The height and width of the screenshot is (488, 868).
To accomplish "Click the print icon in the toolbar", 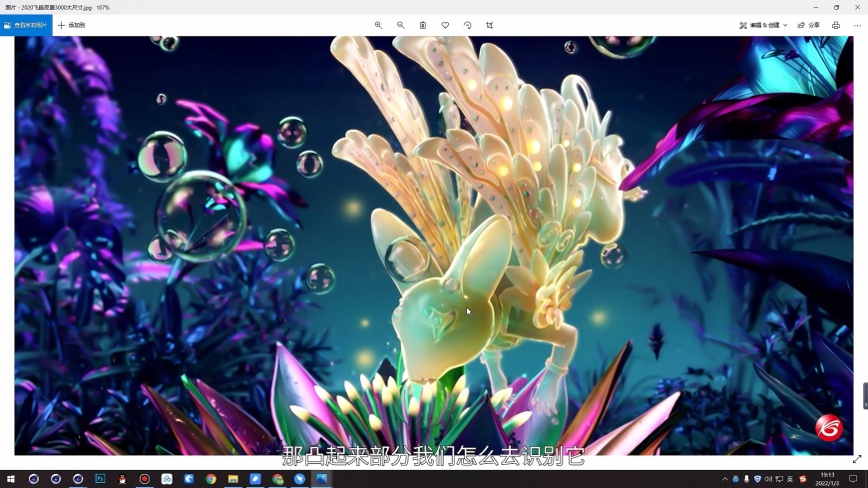I will pos(835,25).
